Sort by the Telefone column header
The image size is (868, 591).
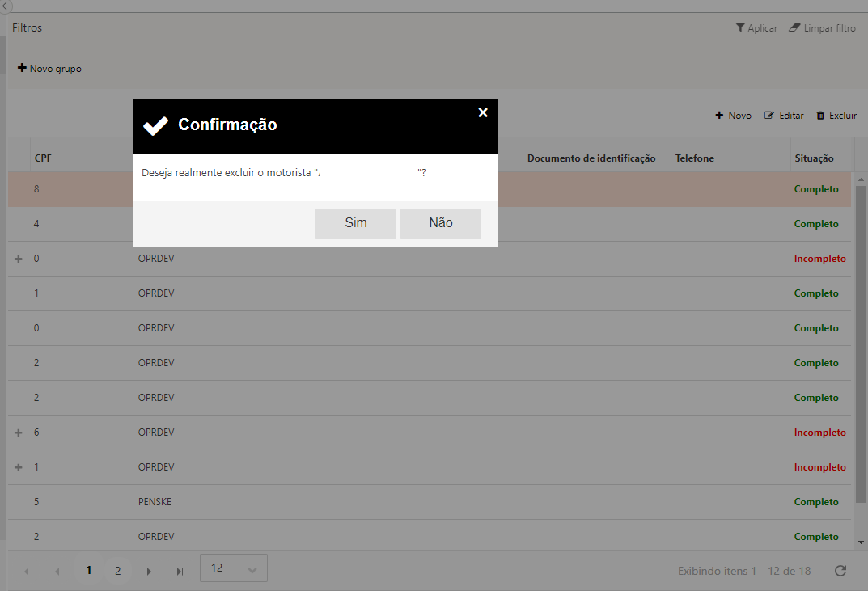(x=695, y=158)
